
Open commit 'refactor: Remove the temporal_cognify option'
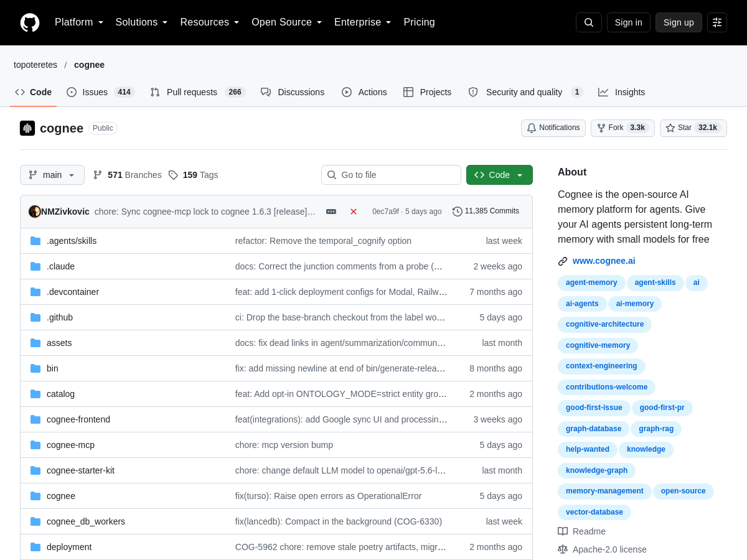323,241
